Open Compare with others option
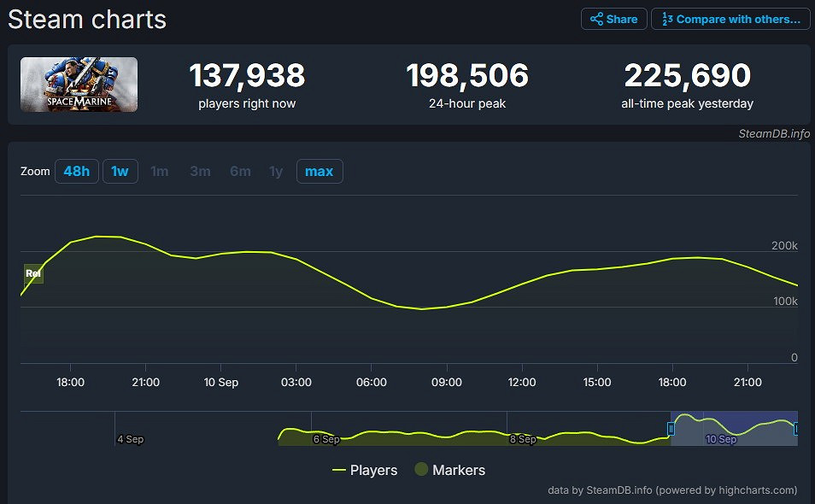Image resolution: width=815 pixels, height=504 pixels. coord(730,19)
